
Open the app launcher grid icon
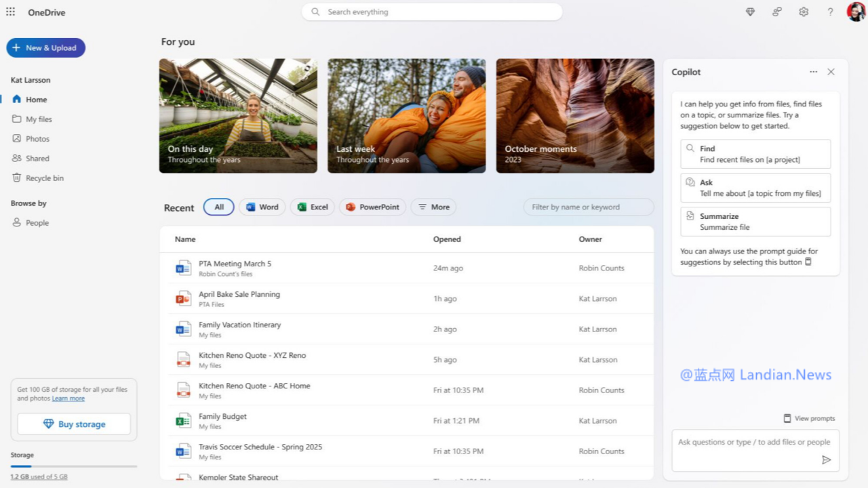point(10,12)
